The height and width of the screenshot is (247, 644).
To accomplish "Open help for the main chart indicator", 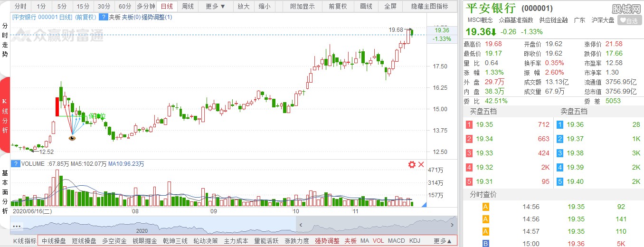I will point(103,17).
